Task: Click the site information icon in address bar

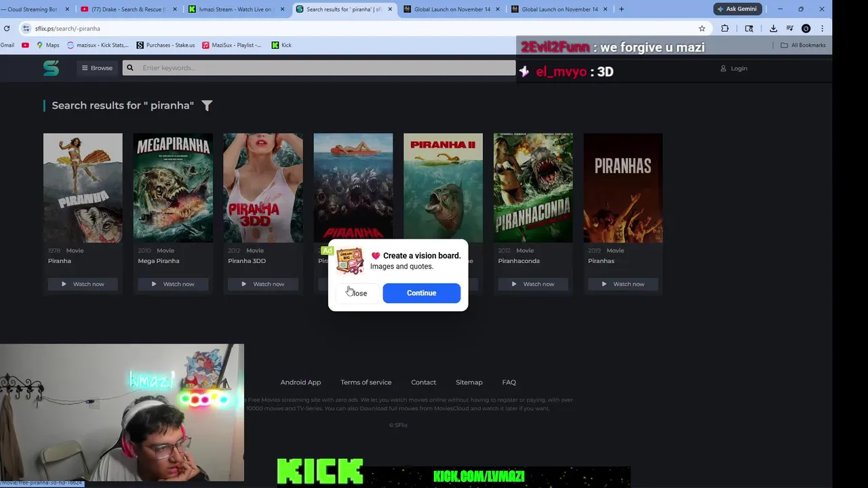Action: (x=26, y=28)
